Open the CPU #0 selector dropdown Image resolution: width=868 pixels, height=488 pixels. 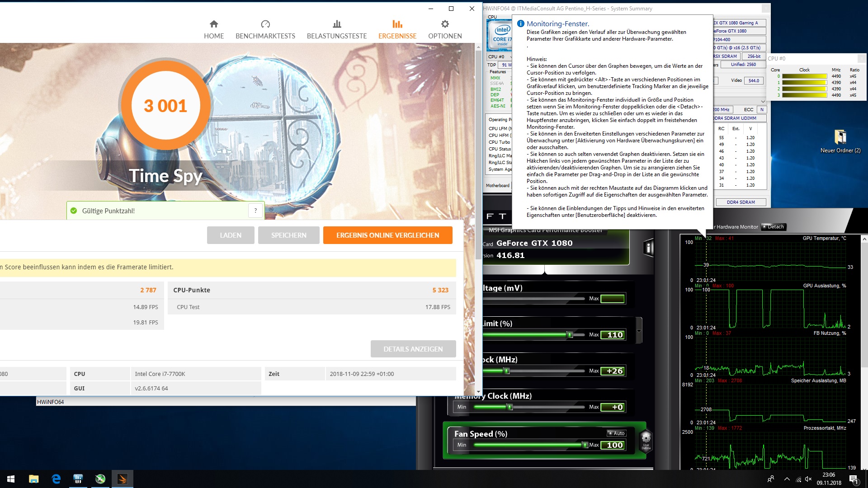point(500,57)
